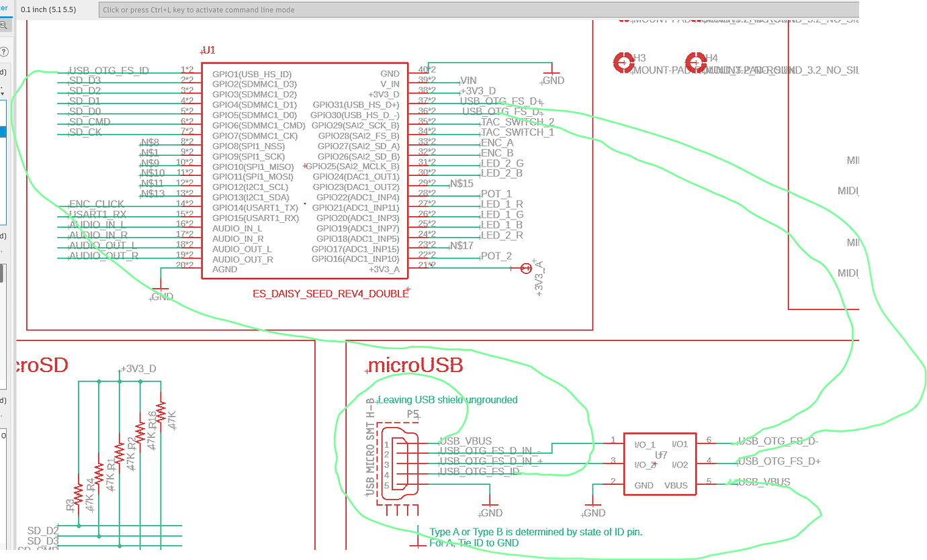Switch to the partially visible tab at top-left
The image size is (927, 560).
click(x=4, y=8)
